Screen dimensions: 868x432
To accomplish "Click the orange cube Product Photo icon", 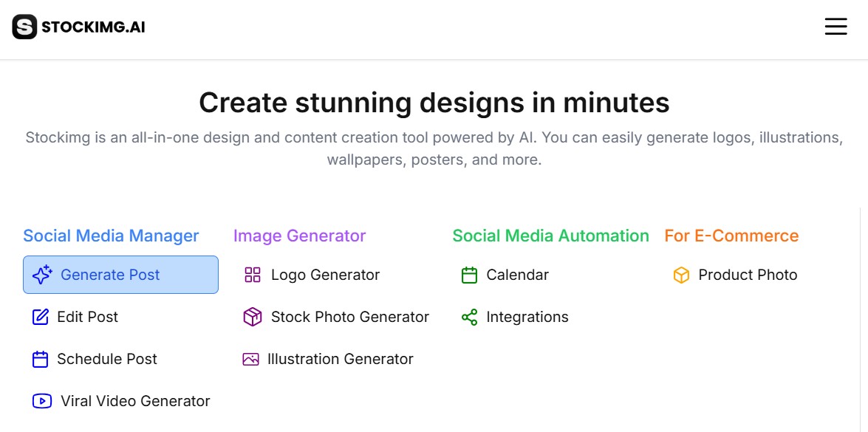I will (681, 275).
